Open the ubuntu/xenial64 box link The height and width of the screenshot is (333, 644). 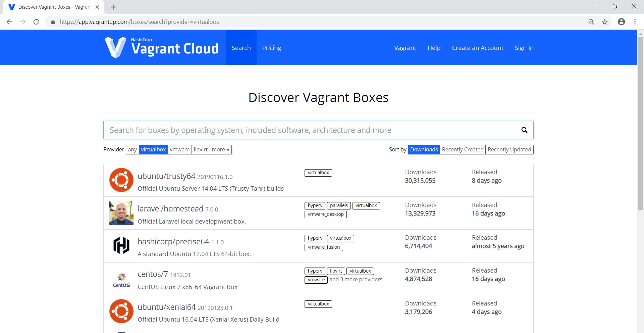pos(167,307)
